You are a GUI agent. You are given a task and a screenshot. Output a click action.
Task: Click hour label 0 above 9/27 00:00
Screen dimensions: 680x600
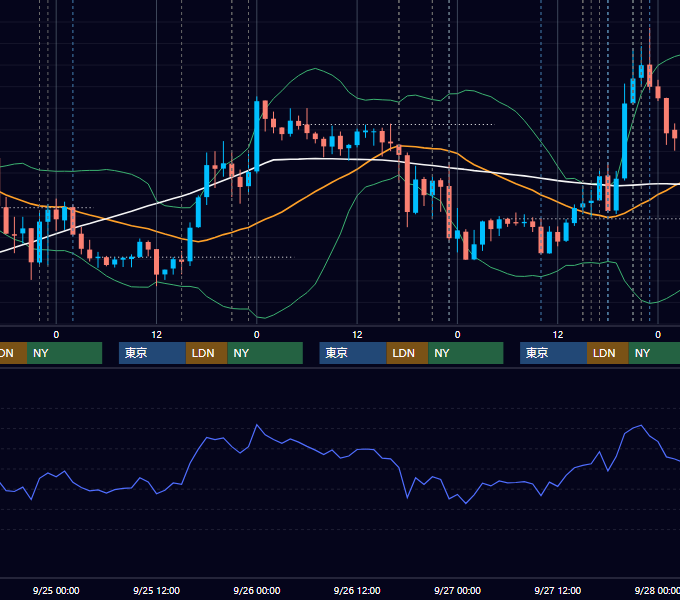tap(458, 334)
